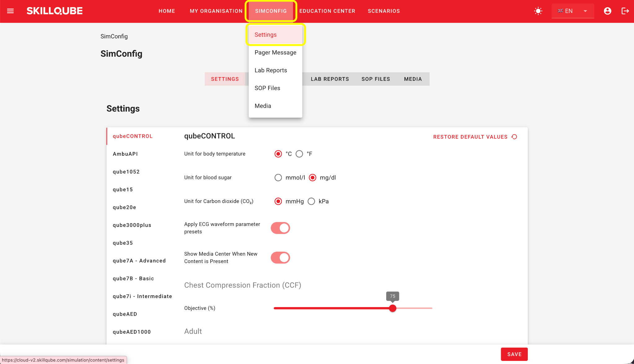
Task: Click the CCF Objective percentage slider handle
Action: pyautogui.click(x=393, y=308)
